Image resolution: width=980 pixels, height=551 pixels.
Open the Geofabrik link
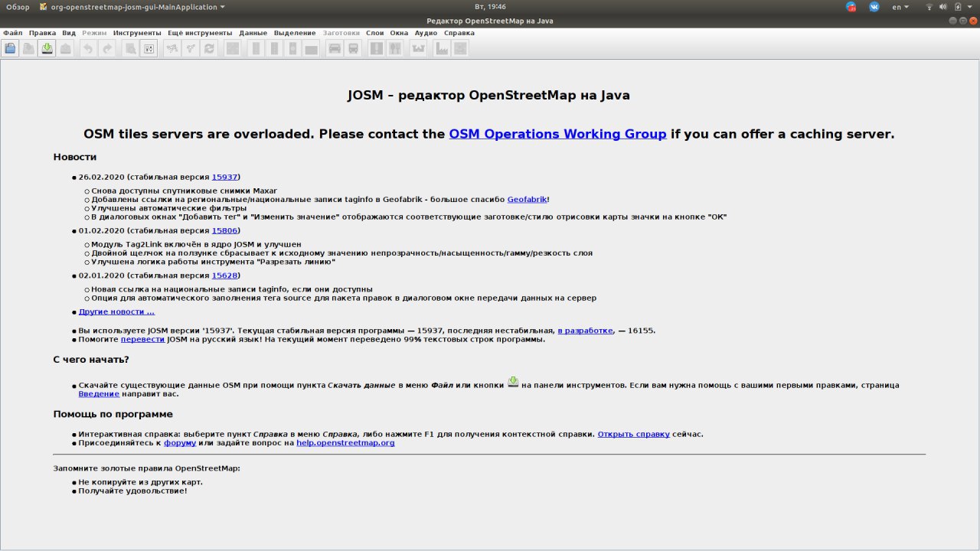pyautogui.click(x=527, y=199)
